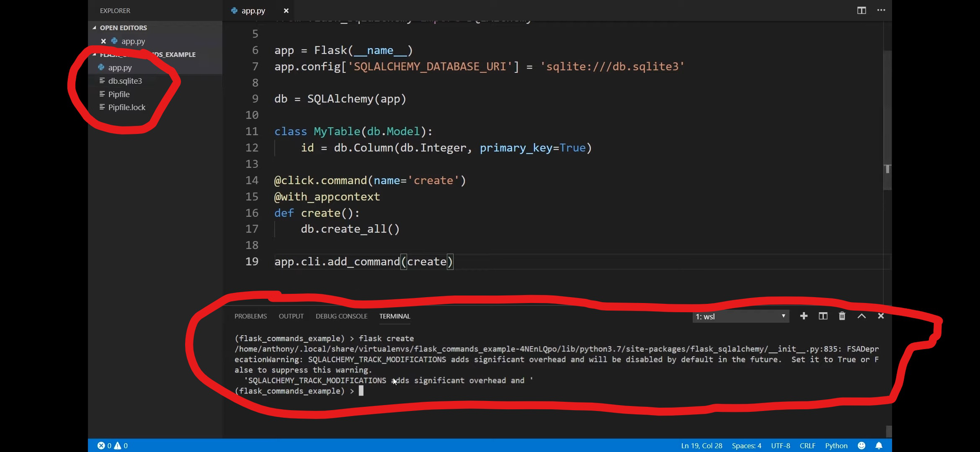The image size is (980, 452).
Task: Change language mode from Python
Action: [x=836, y=446]
